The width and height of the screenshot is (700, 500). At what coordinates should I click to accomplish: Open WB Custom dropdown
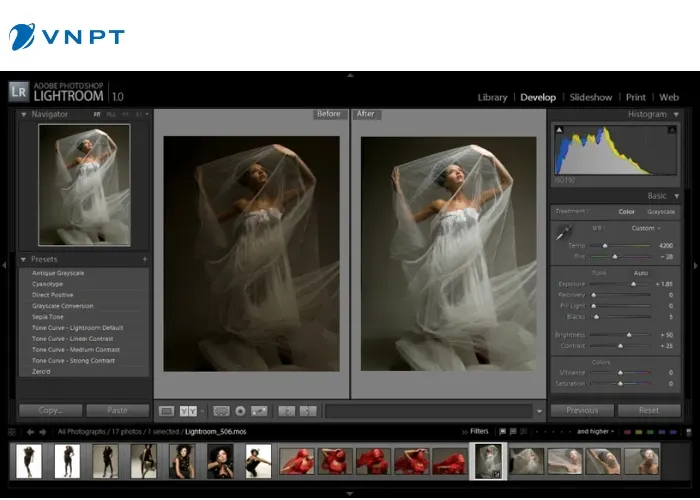coord(646,228)
